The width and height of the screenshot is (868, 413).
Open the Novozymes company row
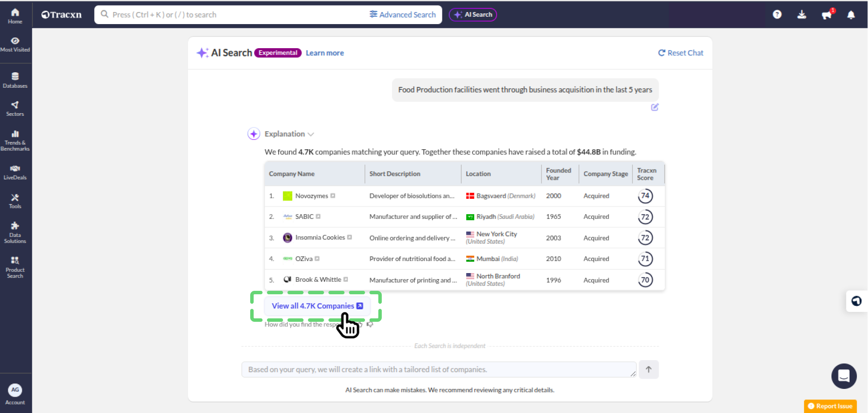point(311,196)
